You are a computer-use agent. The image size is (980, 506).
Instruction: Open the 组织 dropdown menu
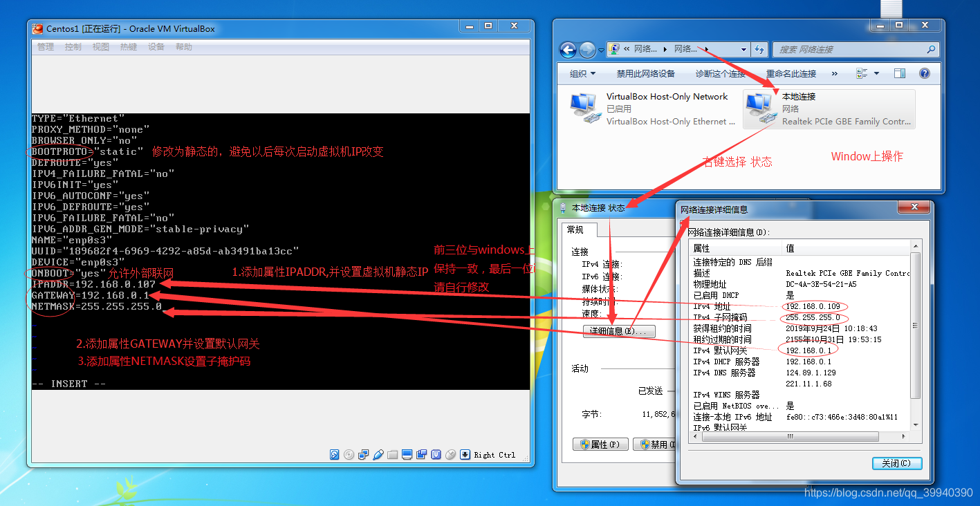point(582,74)
